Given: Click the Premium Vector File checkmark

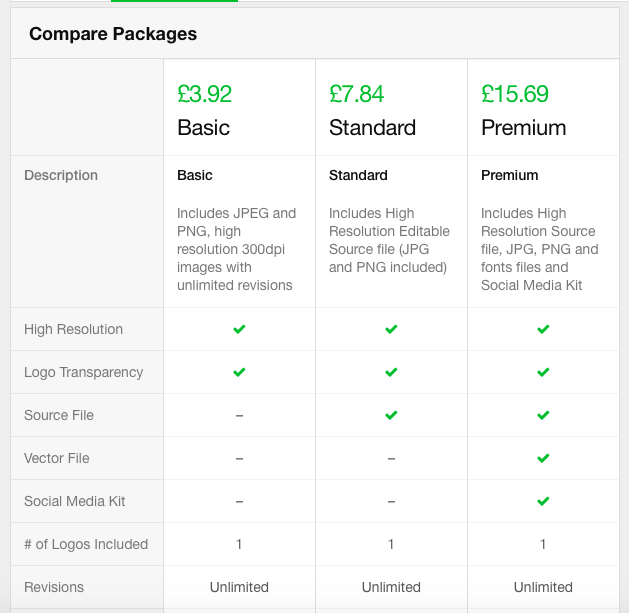Looking at the screenshot, I should [x=543, y=458].
